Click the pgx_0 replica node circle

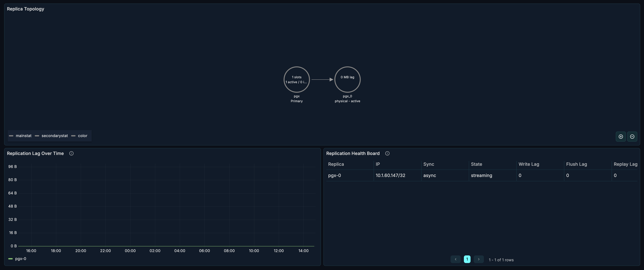coord(347,79)
